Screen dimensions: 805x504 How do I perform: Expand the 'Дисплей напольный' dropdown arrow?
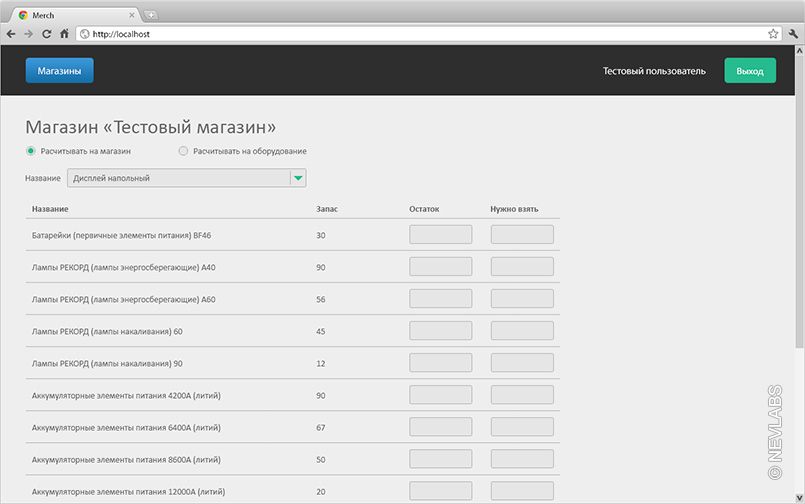click(x=297, y=178)
